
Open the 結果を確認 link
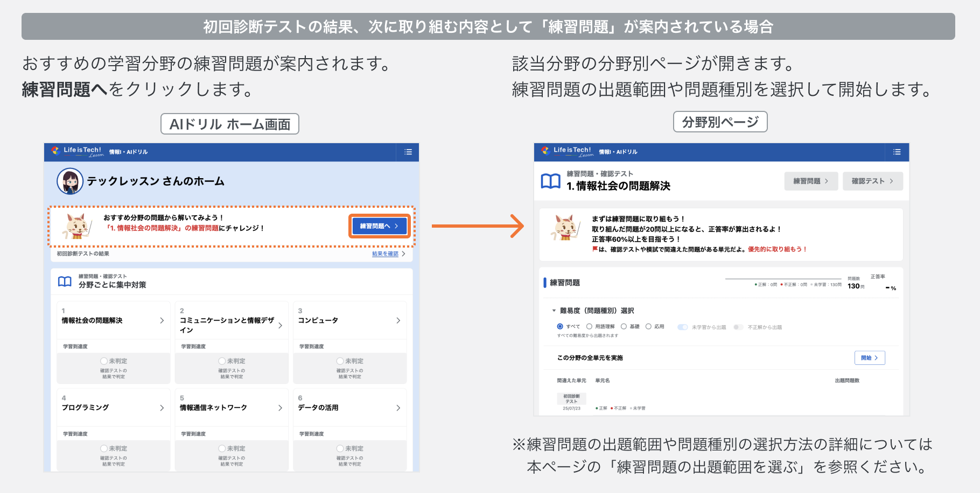pyautogui.click(x=386, y=254)
